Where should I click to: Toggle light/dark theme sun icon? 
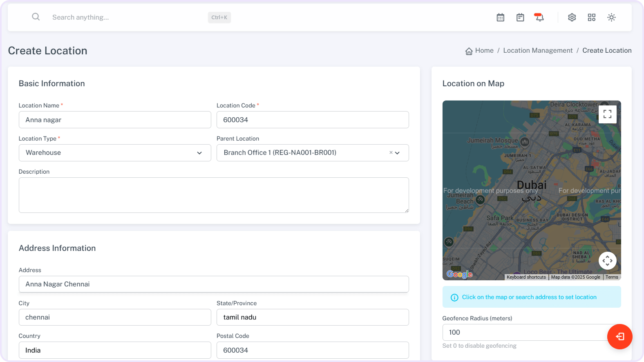point(611,18)
